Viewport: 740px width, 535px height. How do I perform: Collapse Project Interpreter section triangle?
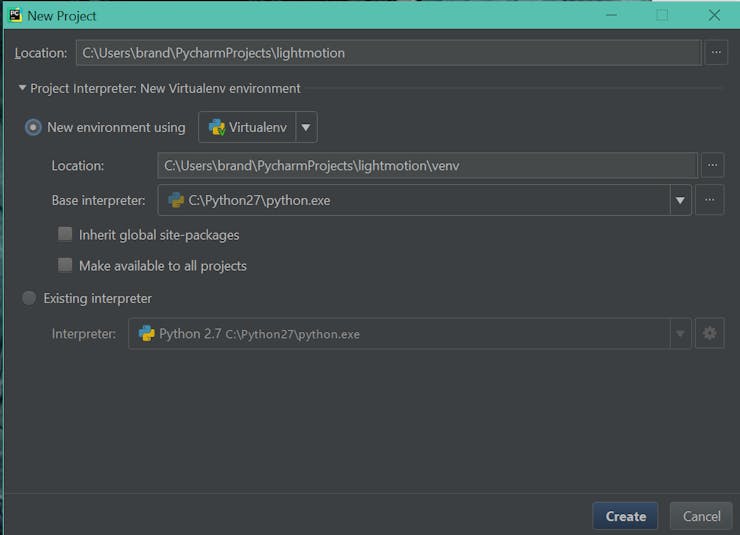tap(22, 88)
